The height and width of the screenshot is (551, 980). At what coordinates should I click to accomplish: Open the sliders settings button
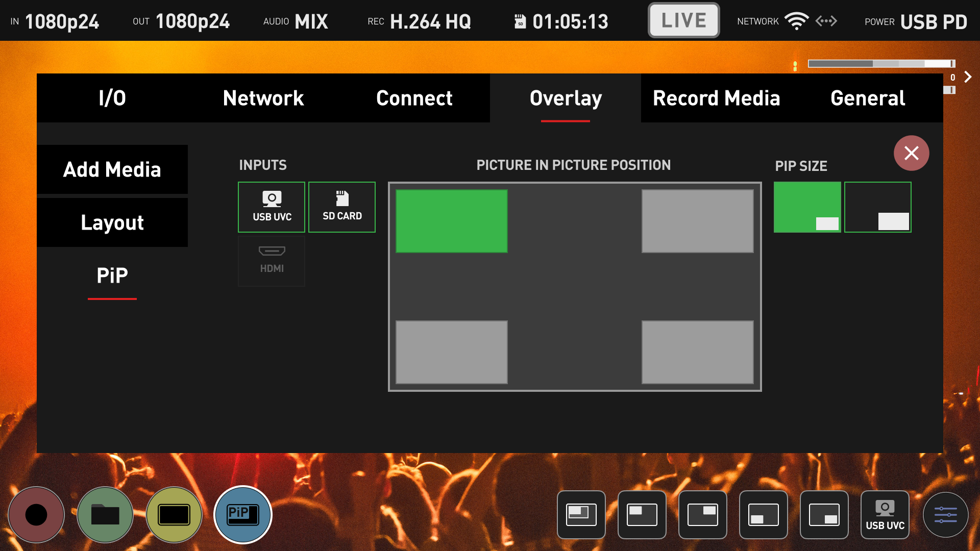coord(946,515)
